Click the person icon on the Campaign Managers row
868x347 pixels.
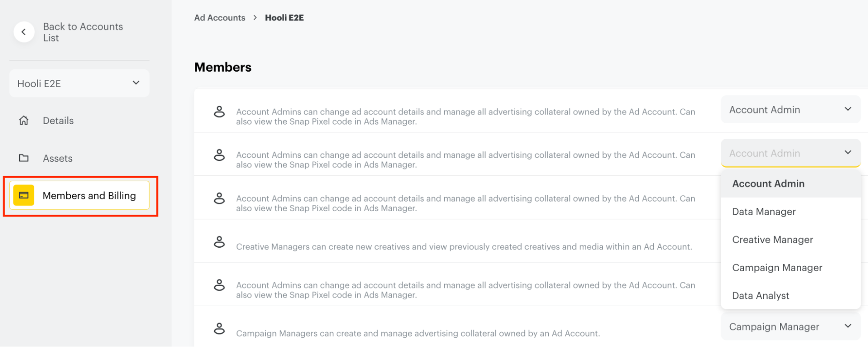pyautogui.click(x=219, y=329)
